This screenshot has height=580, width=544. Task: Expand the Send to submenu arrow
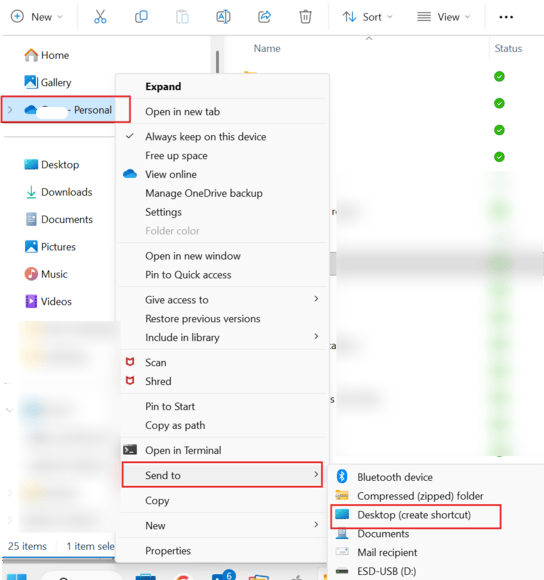point(316,474)
